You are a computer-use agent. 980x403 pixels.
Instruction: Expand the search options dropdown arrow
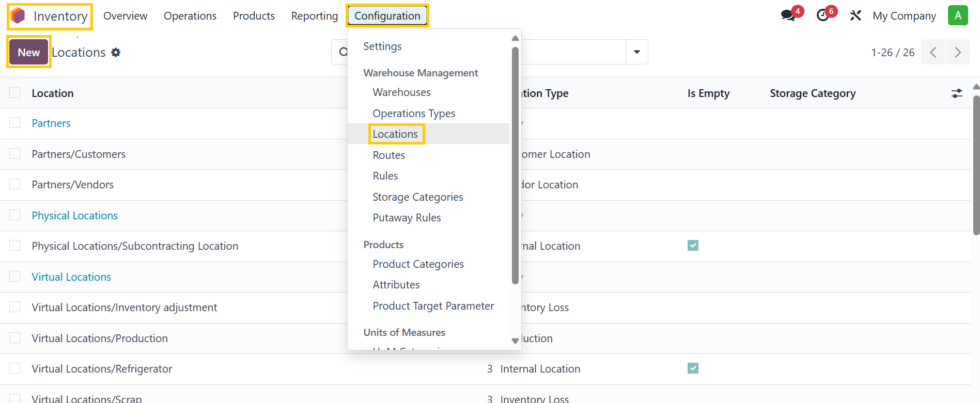pyautogui.click(x=636, y=52)
